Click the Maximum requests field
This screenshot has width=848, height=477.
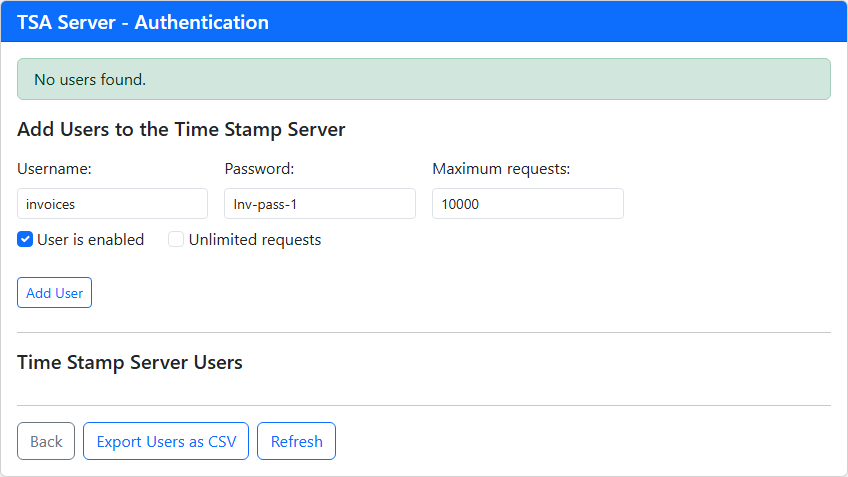[x=528, y=204]
